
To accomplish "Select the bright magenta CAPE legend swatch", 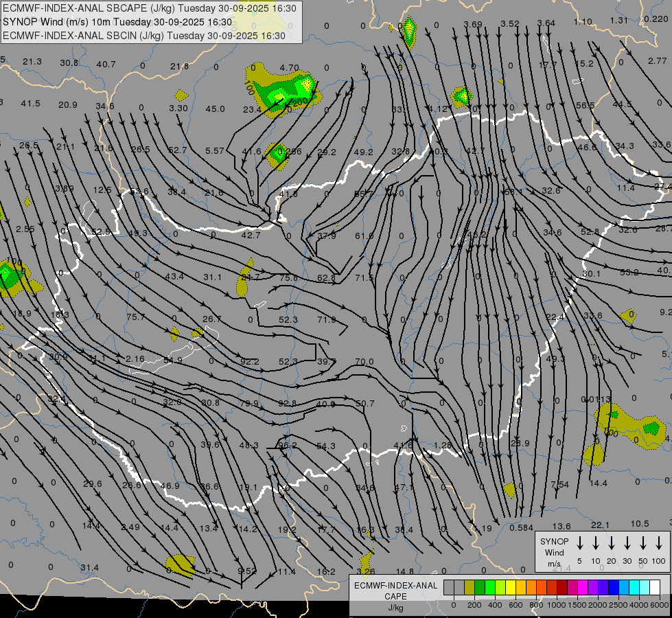I will click(583, 587).
